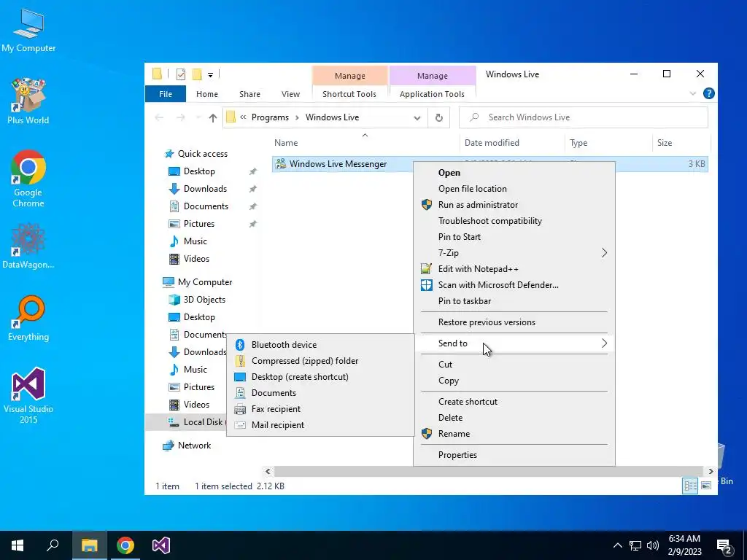The image size is (747, 560).
Task: Choose Pin to taskbar
Action: coord(514,301)
